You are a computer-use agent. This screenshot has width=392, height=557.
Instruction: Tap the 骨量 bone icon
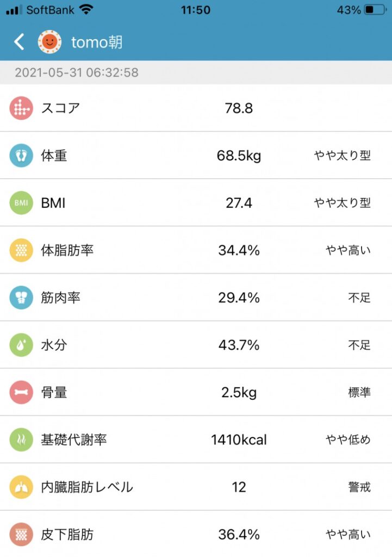(x=21, y=392)
